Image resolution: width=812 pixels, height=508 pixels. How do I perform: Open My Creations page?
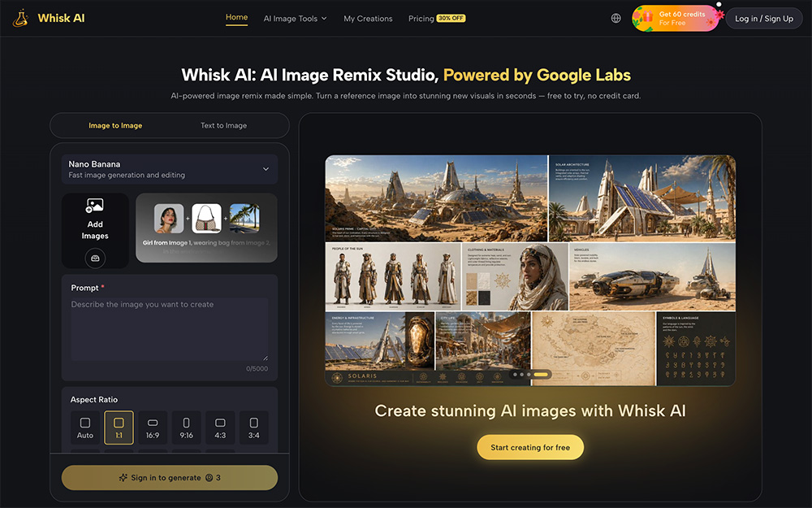(x=368, y=19)
